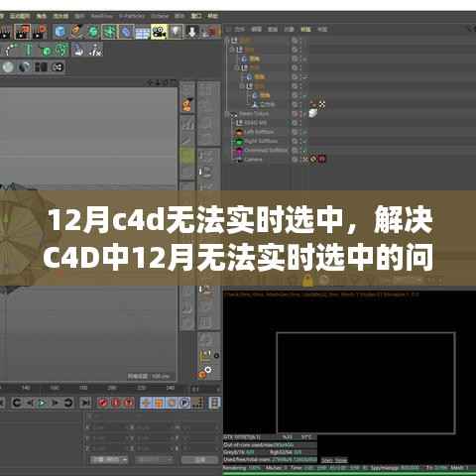The height and width of the screenshot is (476, 476).
Task: Open the 帮助 menu
Action: (x=212, y=16)
